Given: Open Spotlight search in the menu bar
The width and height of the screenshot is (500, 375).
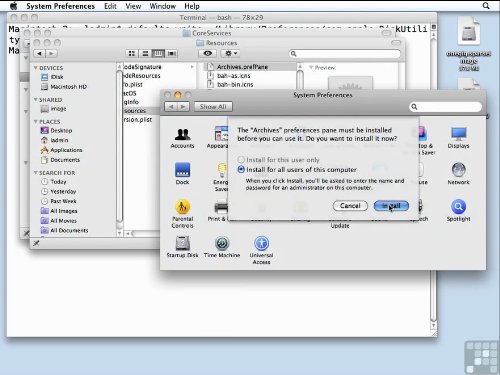Looking at the screenshot, I should [x=486, y=6].
